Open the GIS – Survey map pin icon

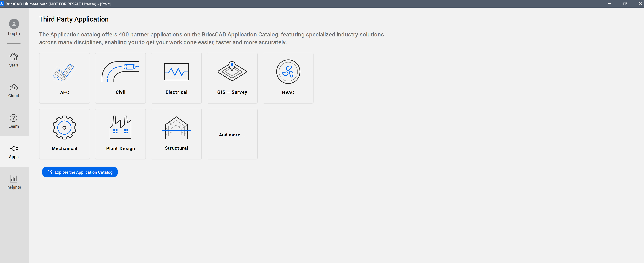[232, 71]
